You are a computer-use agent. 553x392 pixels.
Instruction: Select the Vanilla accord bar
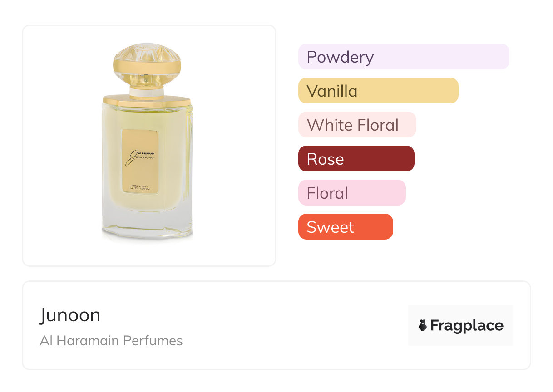tap(378, 91)
